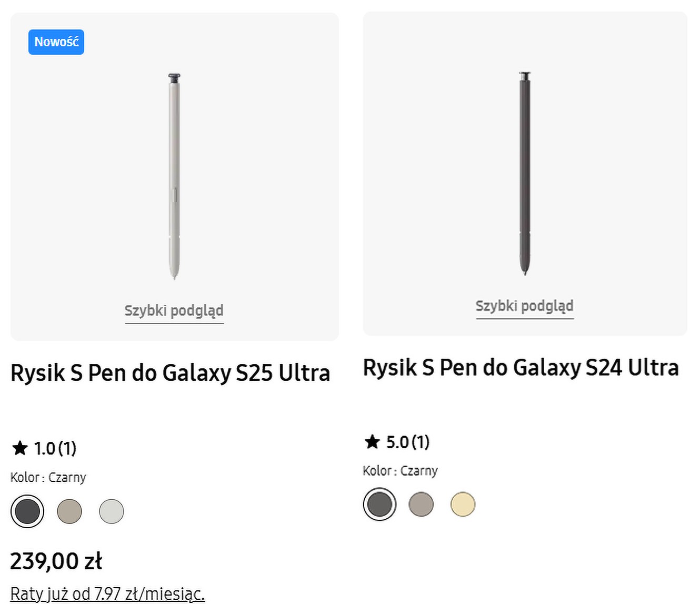This screenshot has height=604, width=700.
Task: Click Raty już od 7.97 zł/miesiąc link
Action: point(107,593)
